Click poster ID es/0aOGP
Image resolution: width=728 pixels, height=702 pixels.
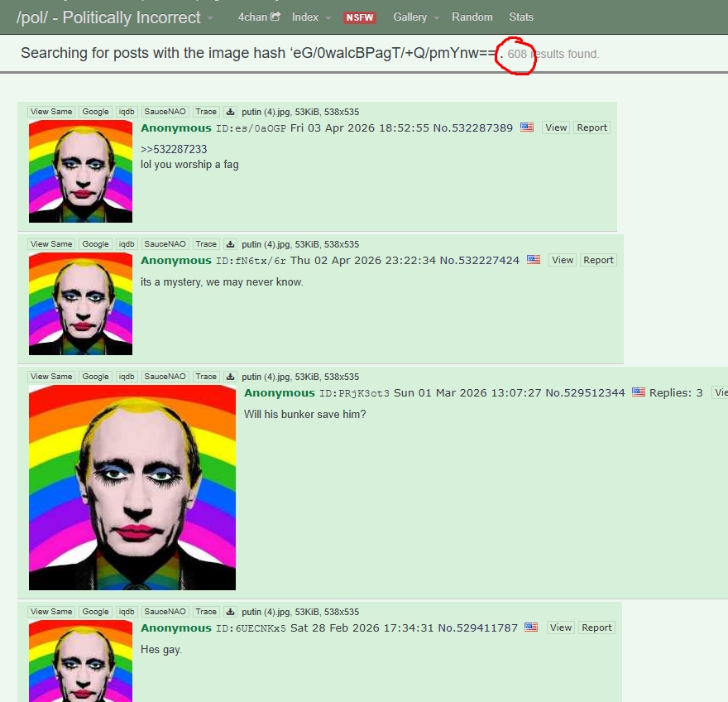click(251, 128)
